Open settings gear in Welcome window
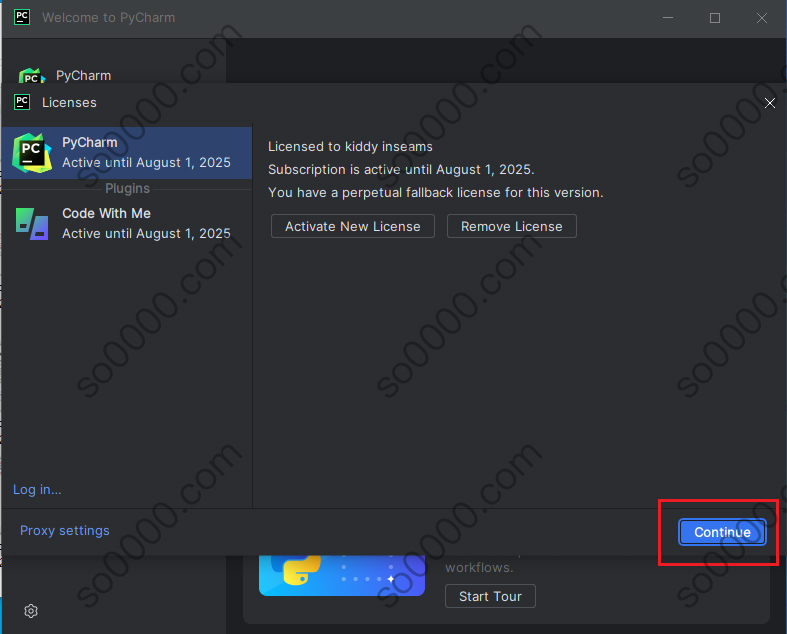 pyautogui.click(x=31, y=611)
